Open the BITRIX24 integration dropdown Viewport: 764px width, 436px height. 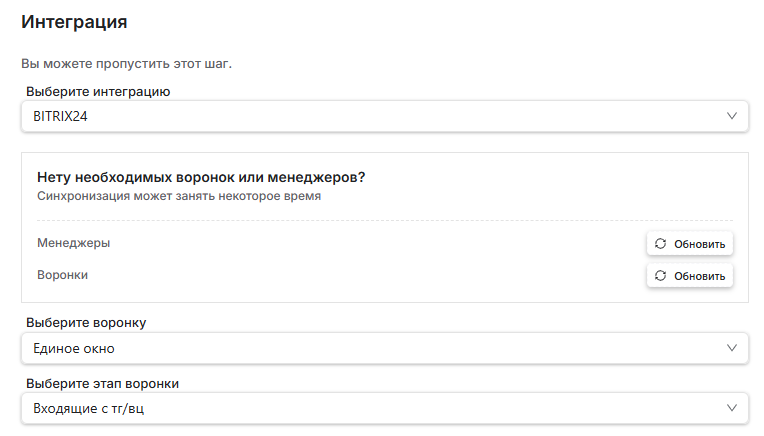384,116
